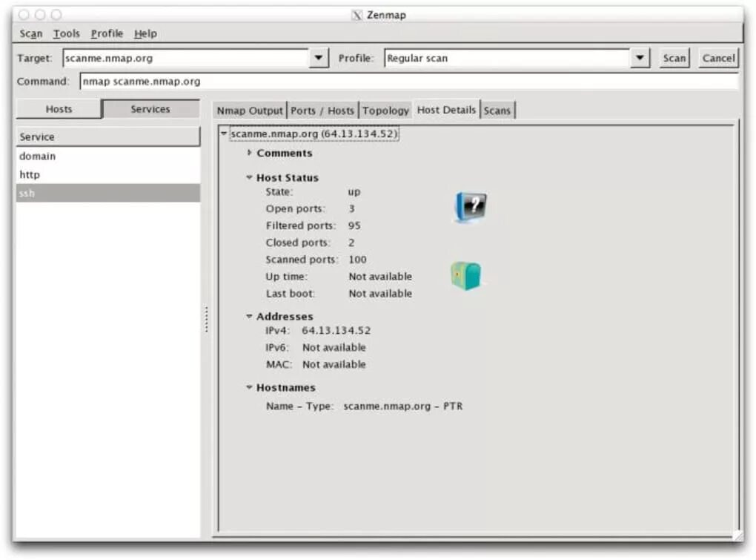Click the Last boot 'Not available' value
The height and width of the screenshot is (560, 756).
coord(380,293)
